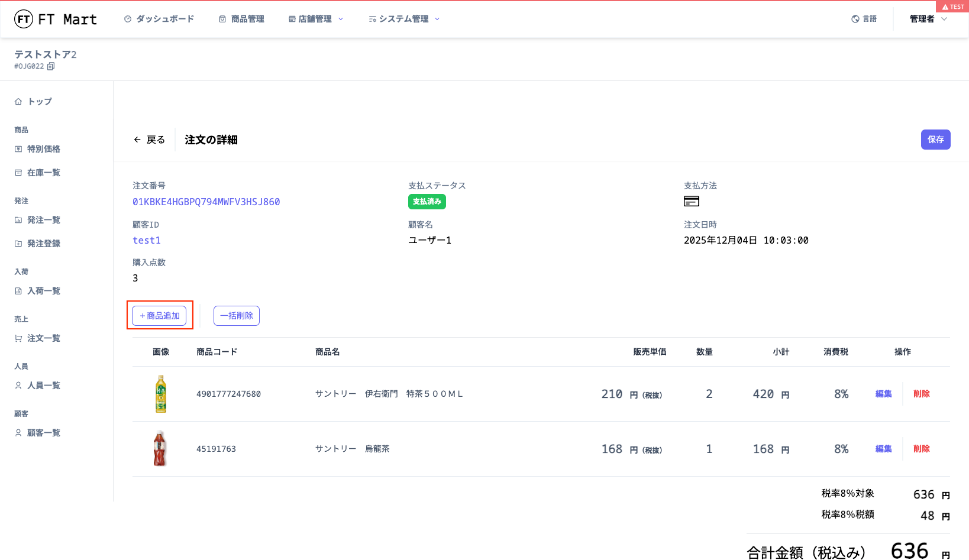The image size is (969, 560).
Task: Open 特別価格 in sidebar
Action: (38, 149)
